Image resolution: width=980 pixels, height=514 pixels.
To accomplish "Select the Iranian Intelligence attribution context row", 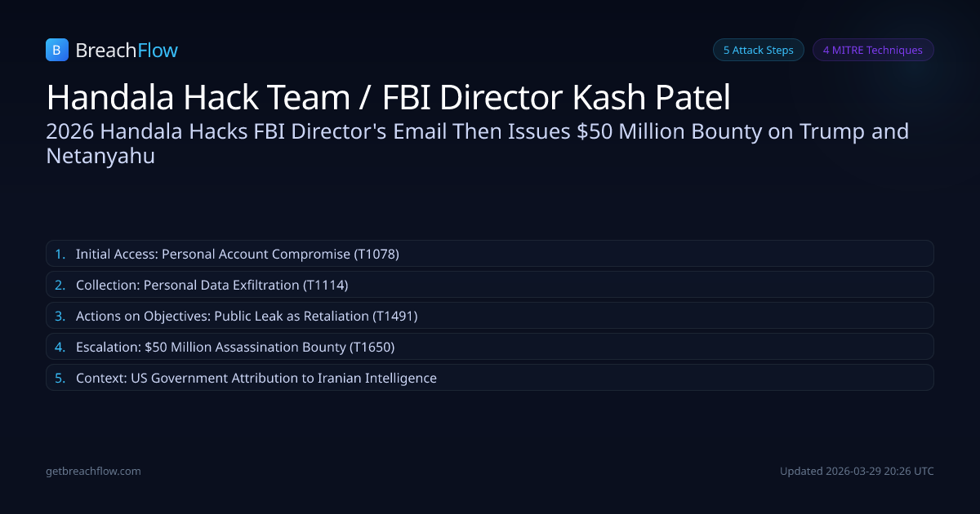I will (x=489, y=378).
